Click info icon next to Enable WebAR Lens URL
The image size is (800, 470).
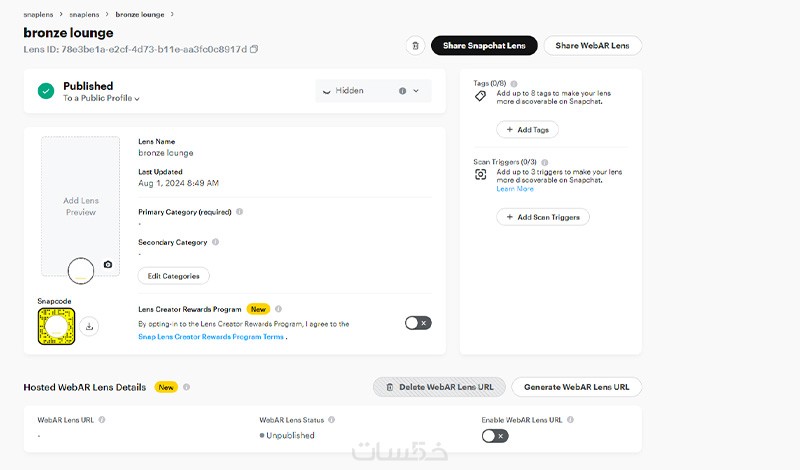[570, 419]
